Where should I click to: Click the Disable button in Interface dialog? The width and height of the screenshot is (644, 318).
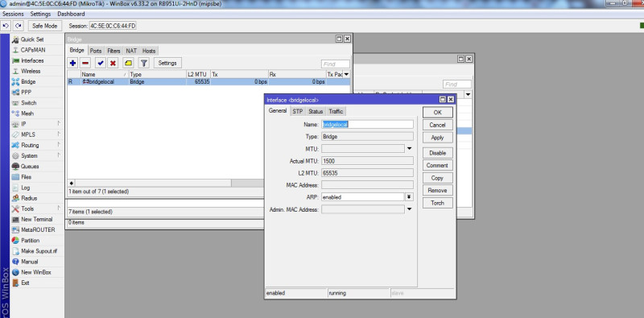[437, 153]
